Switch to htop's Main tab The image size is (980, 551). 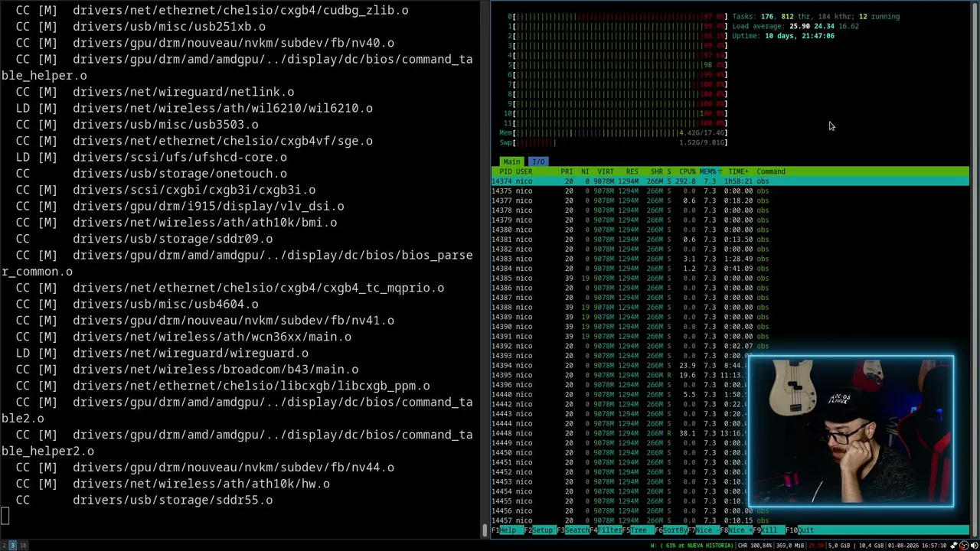511,161
